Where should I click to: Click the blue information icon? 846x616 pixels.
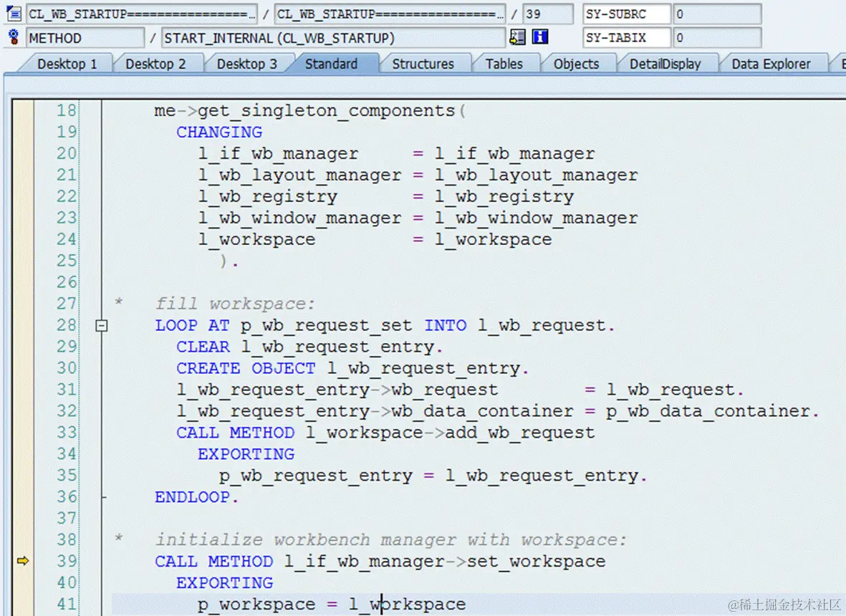point(540,37)
